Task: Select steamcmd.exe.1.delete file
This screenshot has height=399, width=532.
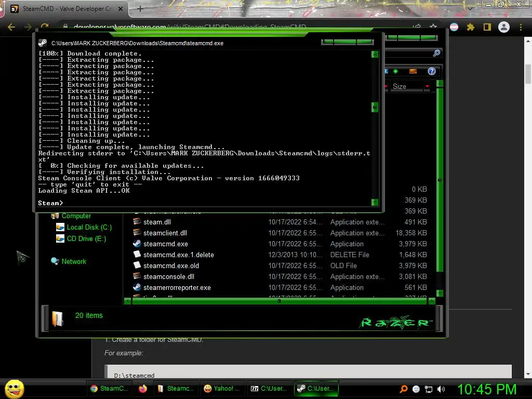Action: click(179, 255)
